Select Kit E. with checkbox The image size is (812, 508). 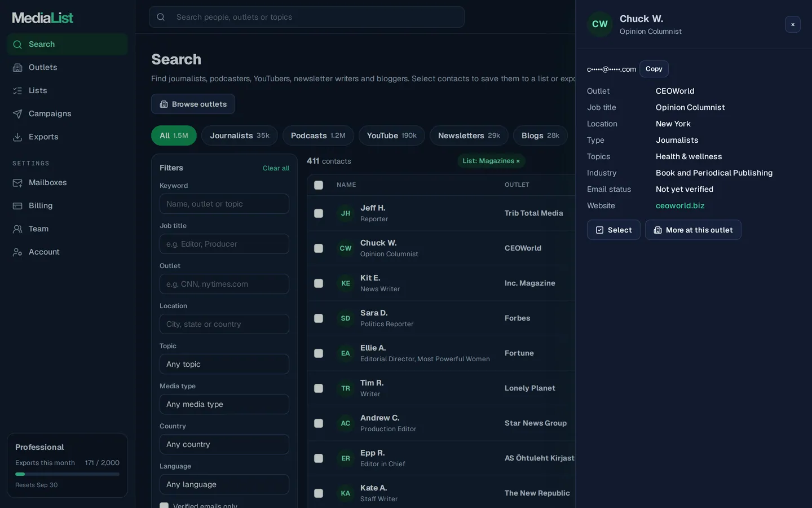point(319,283)
